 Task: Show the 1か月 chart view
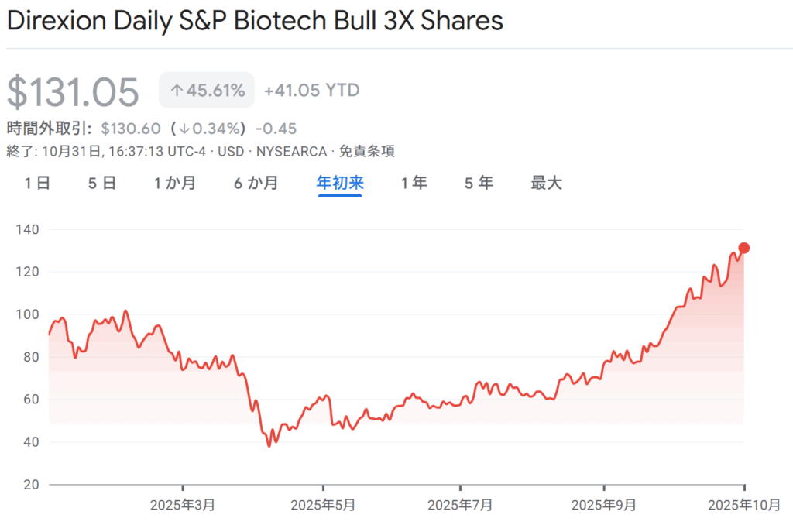tap(174, 184)
